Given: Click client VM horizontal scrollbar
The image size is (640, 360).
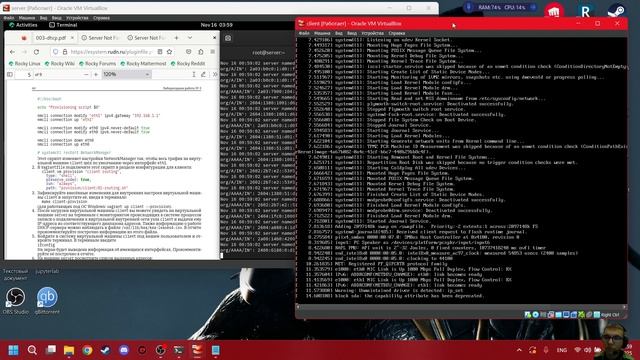Looking at the screenshot, I should coord(462,307).
